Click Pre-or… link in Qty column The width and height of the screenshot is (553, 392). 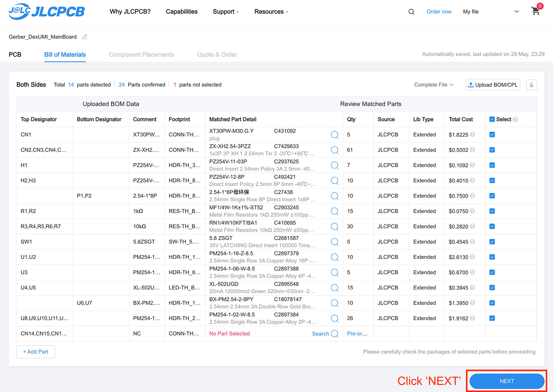tap(357, 334)
